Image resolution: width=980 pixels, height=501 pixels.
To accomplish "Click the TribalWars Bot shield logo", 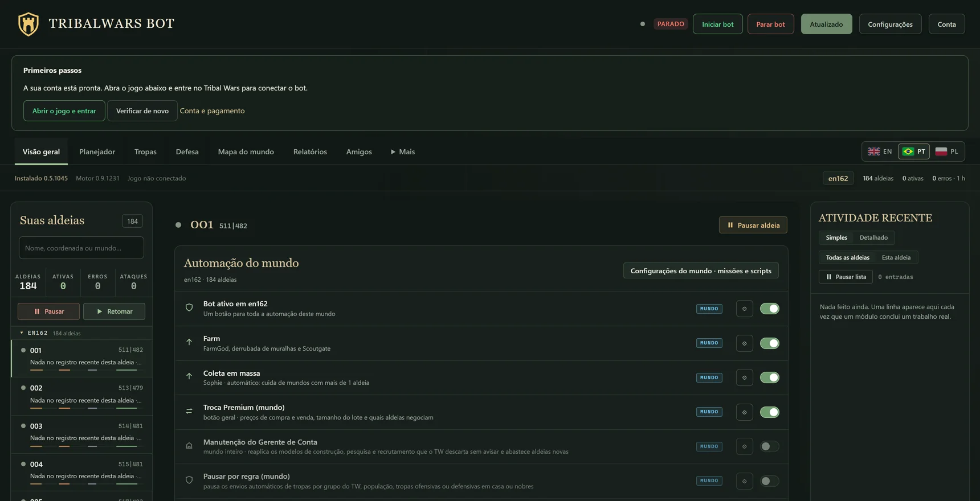I will (28, 24).
